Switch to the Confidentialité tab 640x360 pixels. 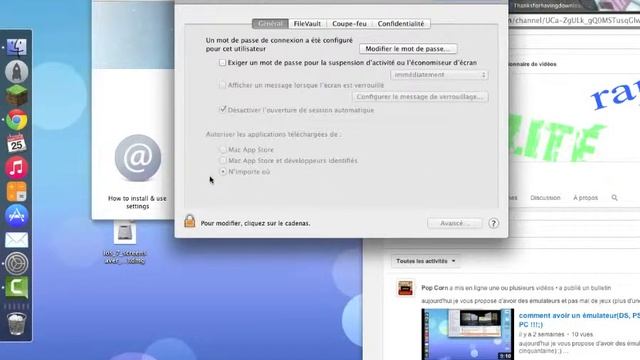(401, 24)
